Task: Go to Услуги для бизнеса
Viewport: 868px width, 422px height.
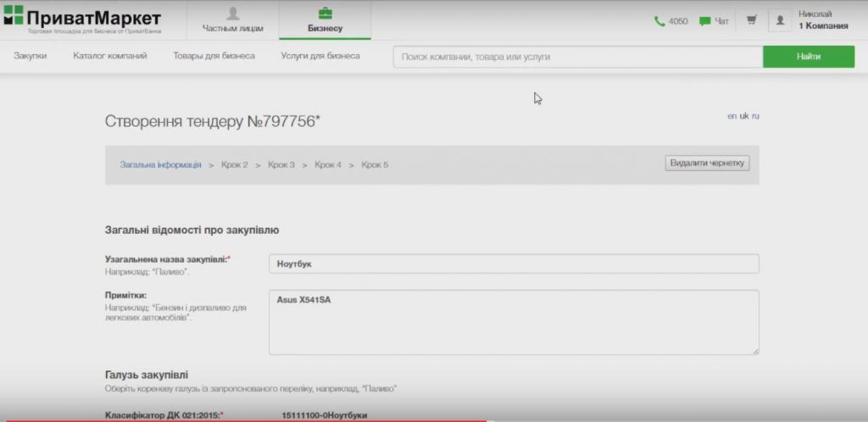Action: click(x=320, y=56)
